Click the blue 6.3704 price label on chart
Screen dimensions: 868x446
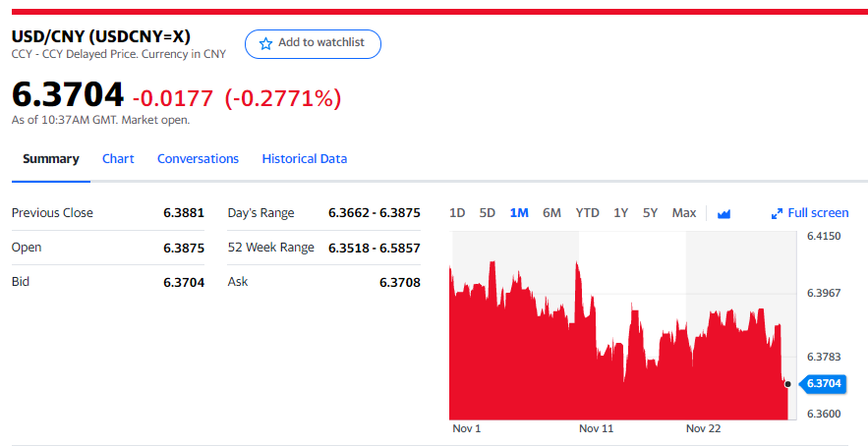(822, 383)
